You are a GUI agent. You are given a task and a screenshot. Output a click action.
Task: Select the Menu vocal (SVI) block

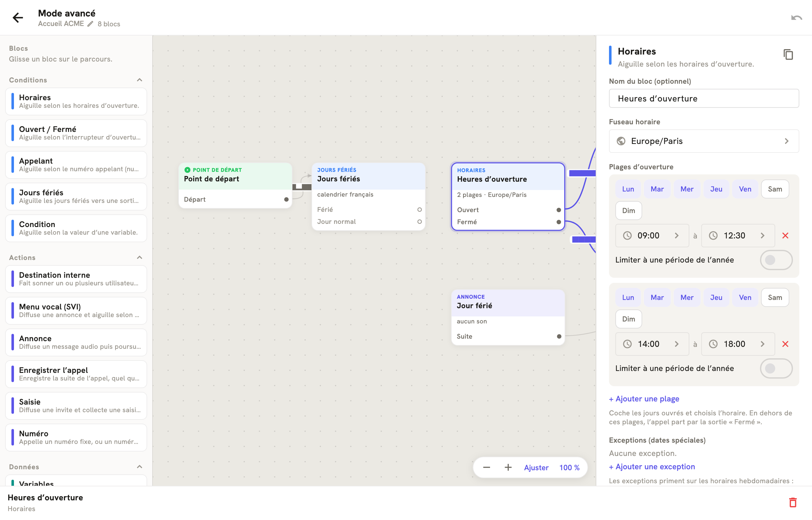(x=76, y=311)
